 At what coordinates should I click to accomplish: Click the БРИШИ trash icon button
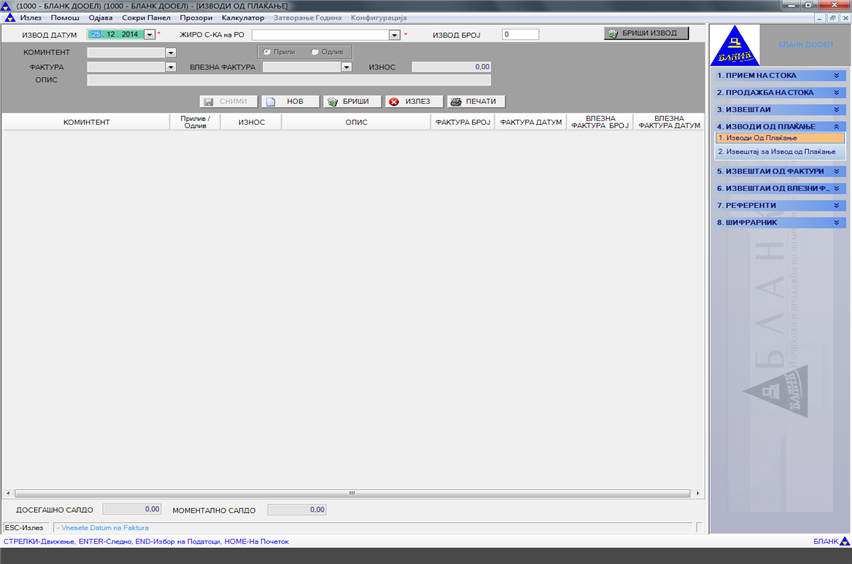(x=352, y=102)
